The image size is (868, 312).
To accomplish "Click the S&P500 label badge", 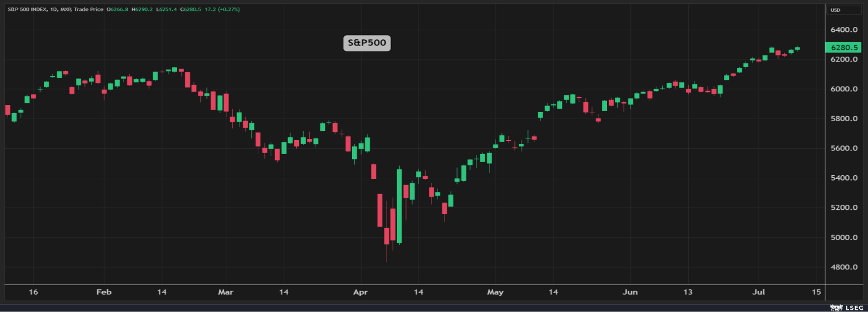I will click(x=367, y=43).
